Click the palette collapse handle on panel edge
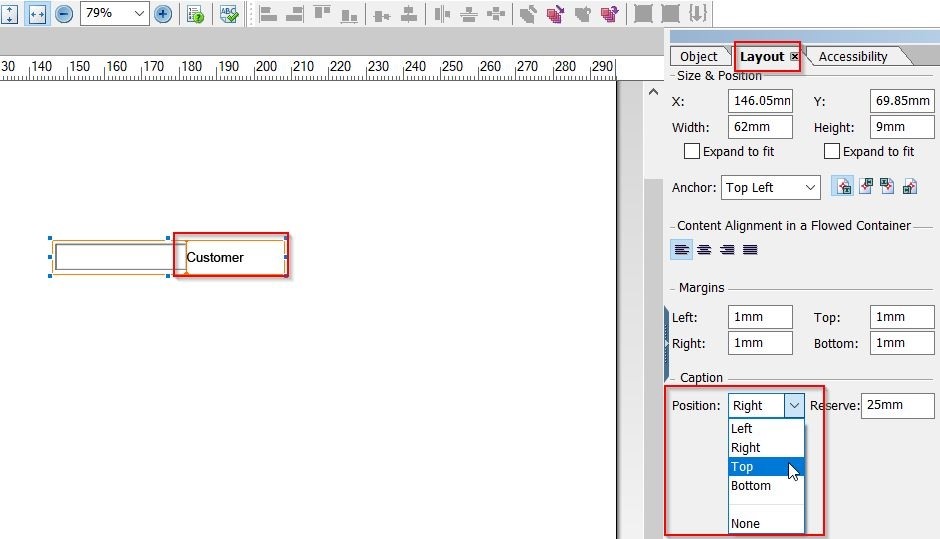The image size is (940, 539). pyautogui.click(x=666, y=344)
